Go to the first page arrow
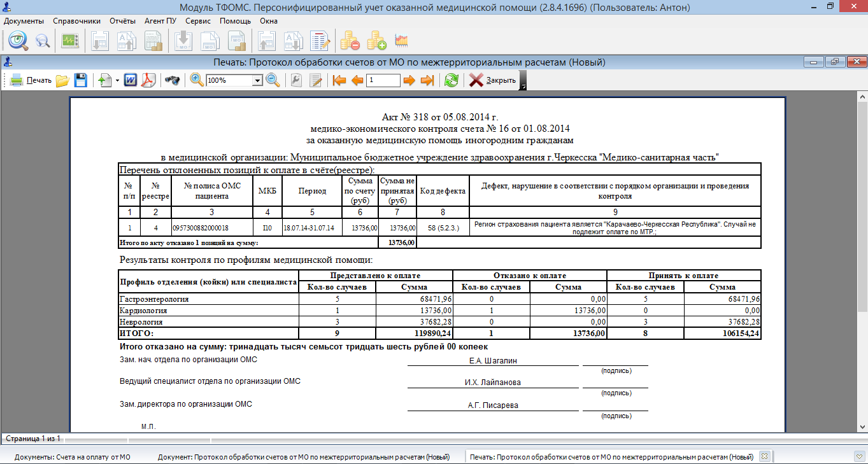This screenshot has width=868, height=464. click(x=339, y=80)
